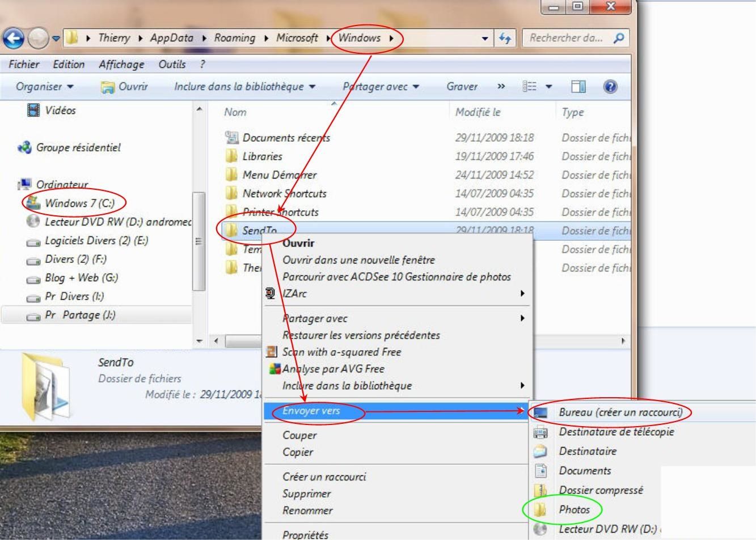Open the Outils menu
The image size is (756, 540).
[x=172, y=64]
